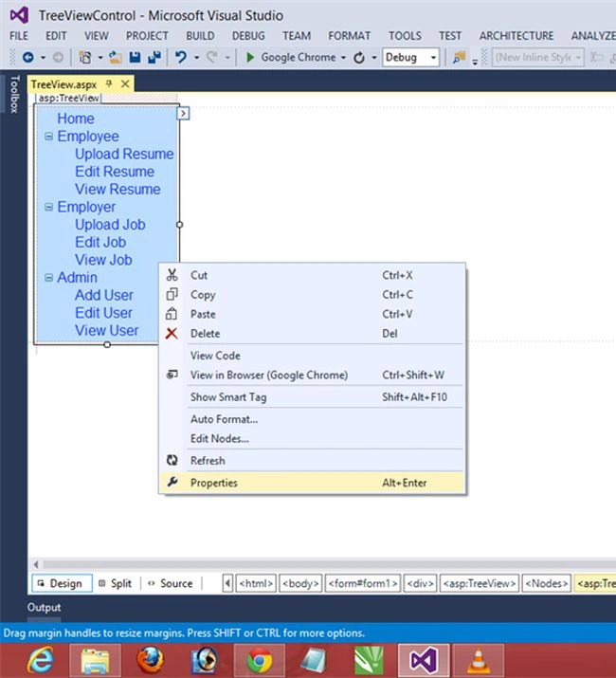This screenshot has height=678, width=616.
Task: Switch to Source view tab
Action: pyautogui.click(x=171, y=583)
